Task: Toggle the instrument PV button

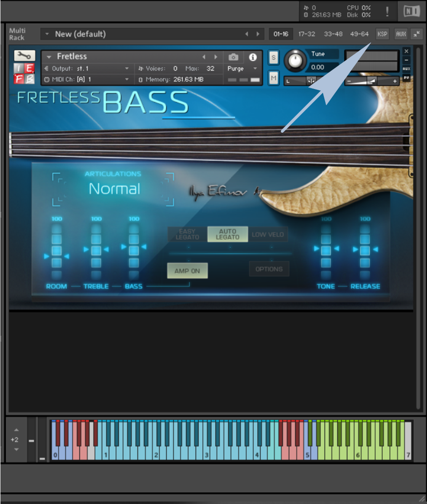Action: pos(407,78)
